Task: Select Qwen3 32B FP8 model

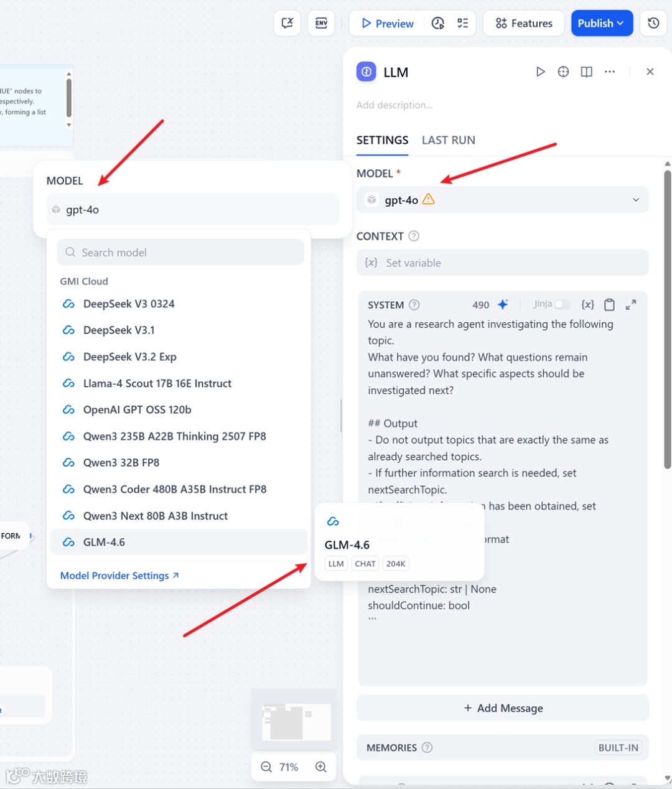Action: (x=179, y=462)
